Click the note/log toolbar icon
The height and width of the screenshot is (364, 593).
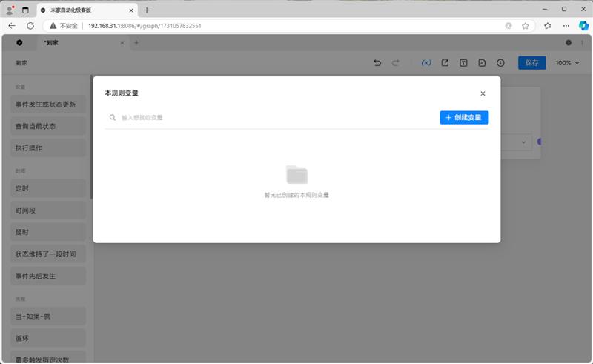(x=482, y=63)
